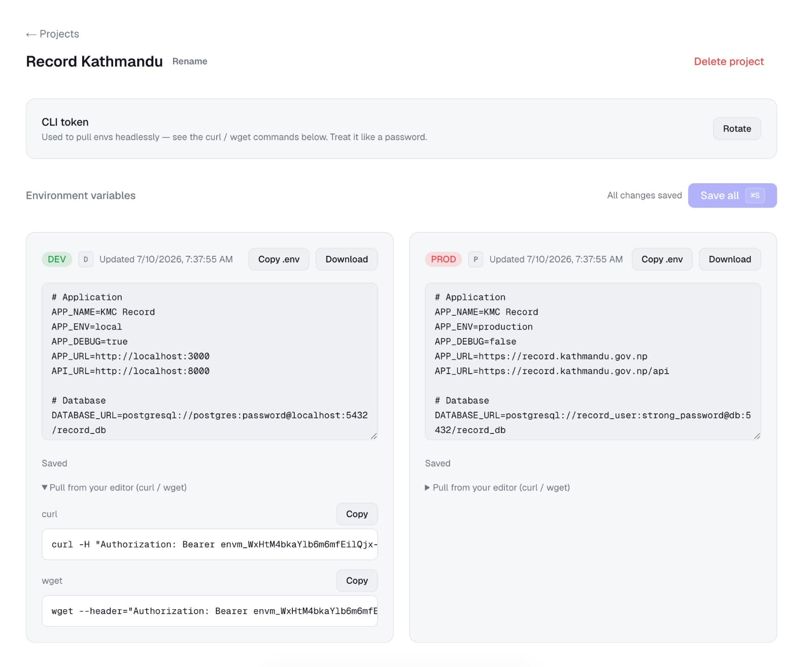Click the Save all button
Image resolution: width=812 pixels, height=667 pixels.
tap(732, 195)
